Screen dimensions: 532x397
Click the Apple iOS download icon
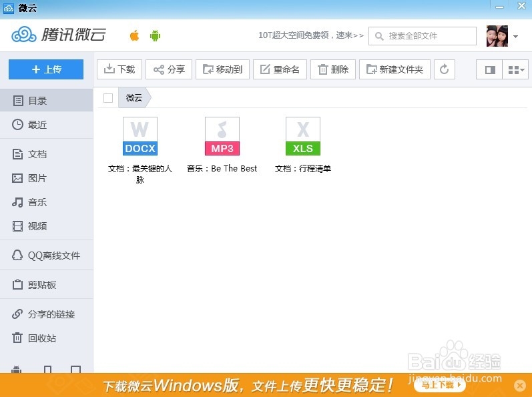[134, 35]
